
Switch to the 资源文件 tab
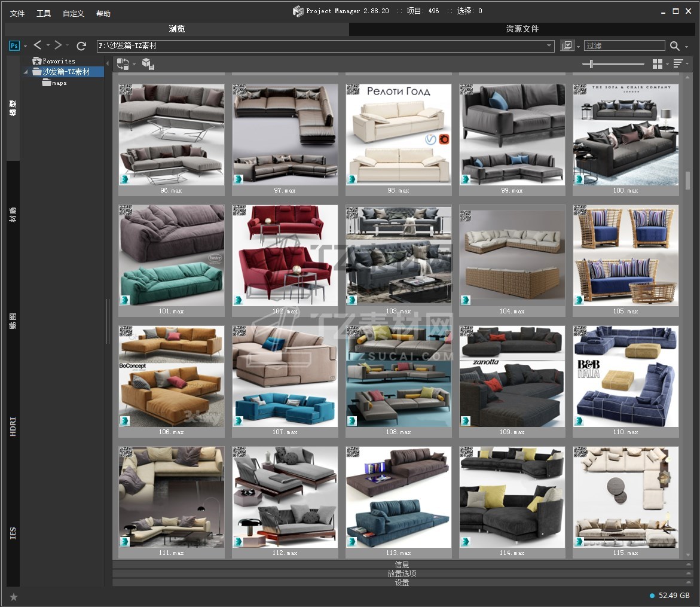[x=522, y=29]
